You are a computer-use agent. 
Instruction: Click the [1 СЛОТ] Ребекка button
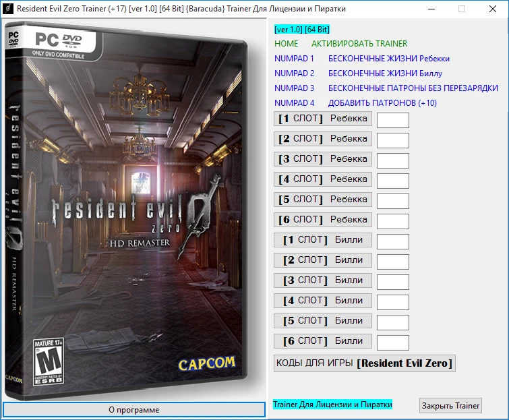323,119
